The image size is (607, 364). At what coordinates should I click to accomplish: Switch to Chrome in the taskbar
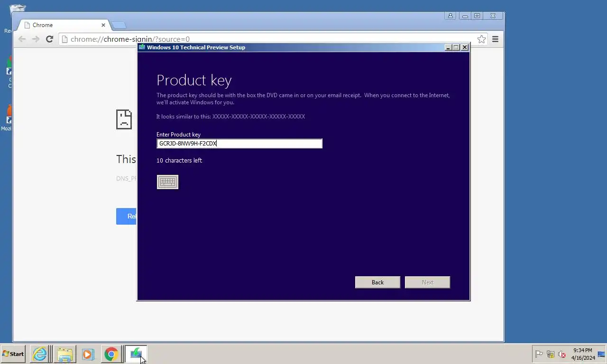point(111,354)
